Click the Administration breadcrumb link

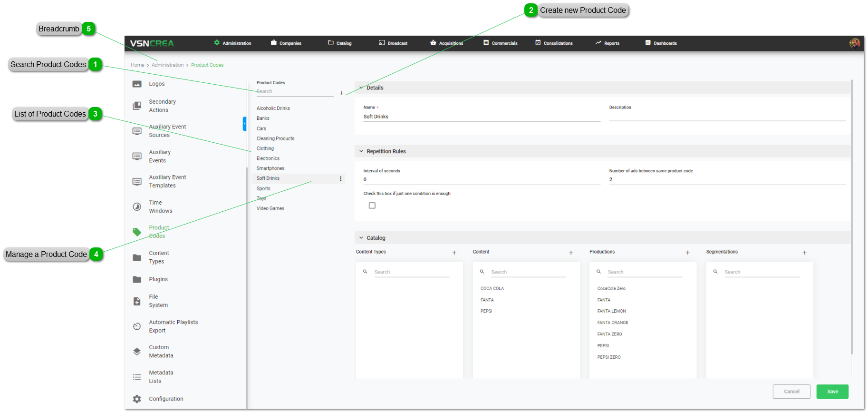click(x=167, y=65)
